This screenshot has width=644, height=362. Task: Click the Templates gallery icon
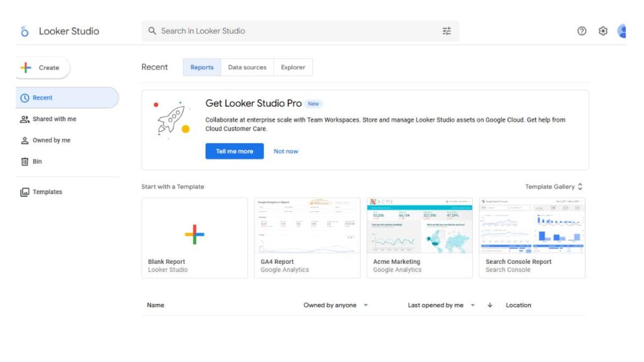pos(25,192)
